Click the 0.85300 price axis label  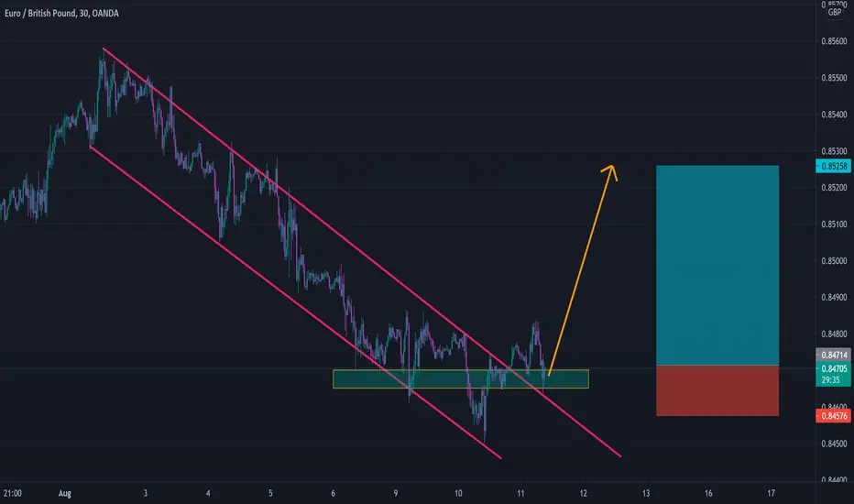(834, 151)
